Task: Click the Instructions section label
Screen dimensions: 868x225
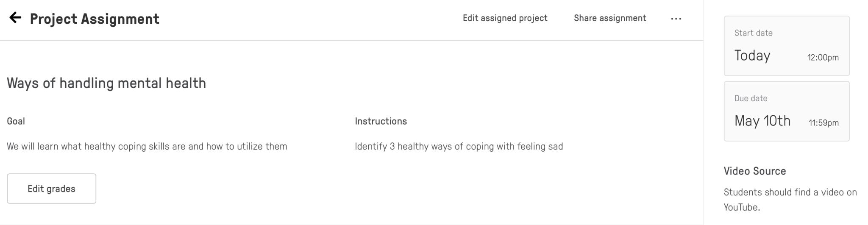Action: (381, 121)
